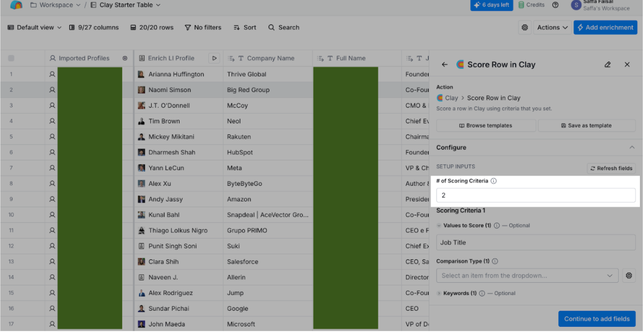Open the Saffa Faisal account avatar
Screen dimensions: 644x336
coord(576,5)
